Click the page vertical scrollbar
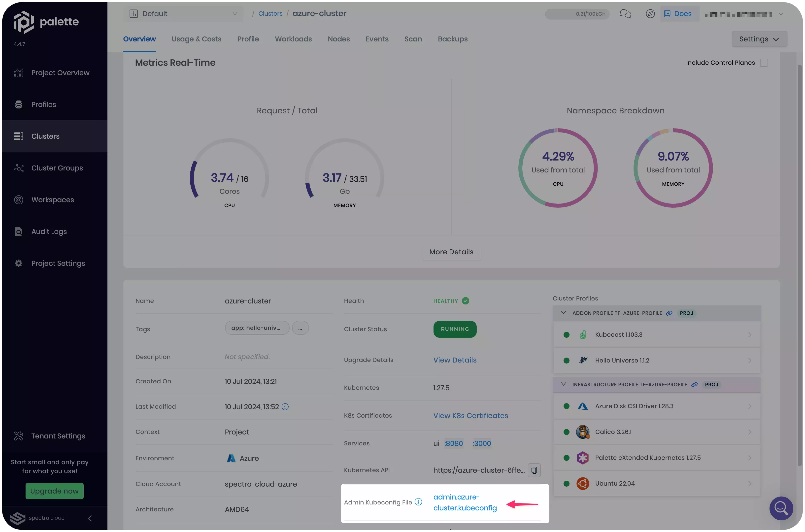The height and width of the screenshot is (532, 805). pyautogui.click(x=800, y=265)
